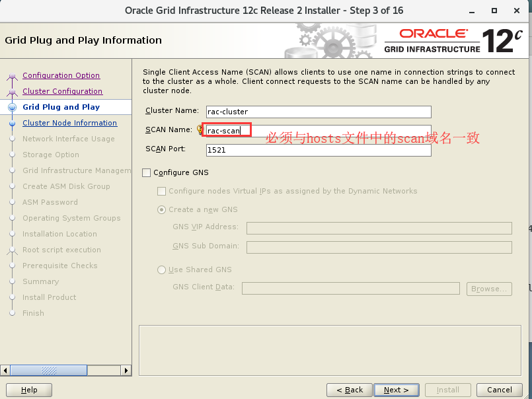This screenshot has width=532, height=399.
Task: Maximize the installer window
Action: click(x=494, y=11)
